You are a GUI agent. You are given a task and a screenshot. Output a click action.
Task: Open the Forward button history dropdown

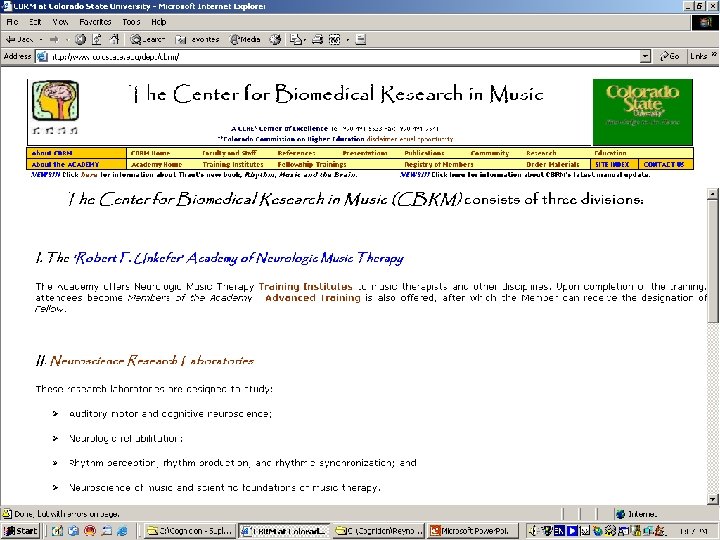pos(67,39)
